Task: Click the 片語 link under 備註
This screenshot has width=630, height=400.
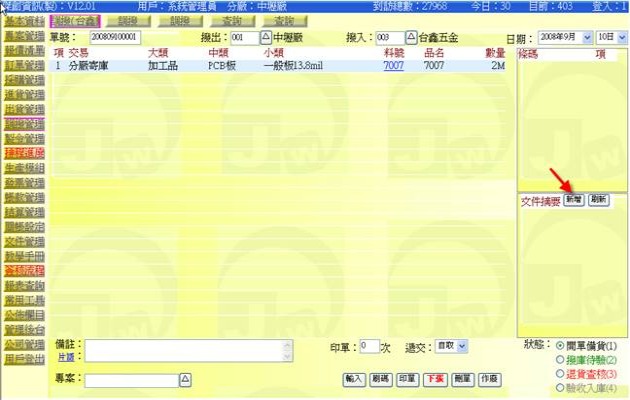Action: click(65, 357)
